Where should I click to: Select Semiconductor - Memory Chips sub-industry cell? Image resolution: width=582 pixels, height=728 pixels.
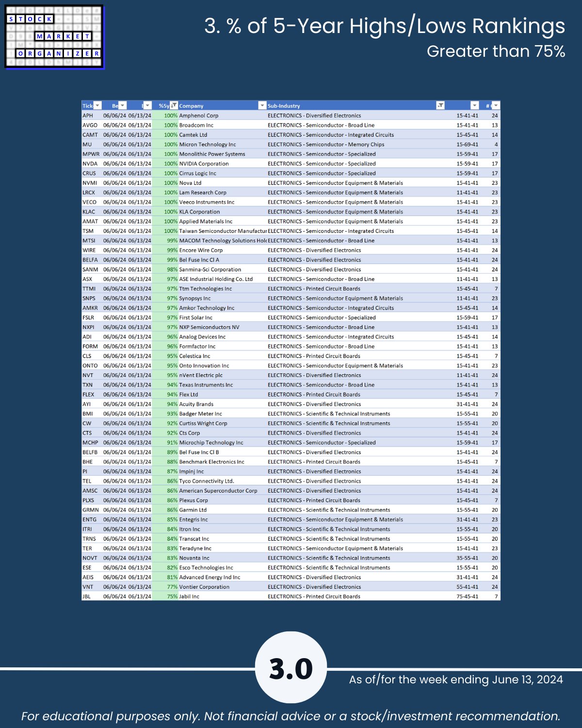point(326,144)
